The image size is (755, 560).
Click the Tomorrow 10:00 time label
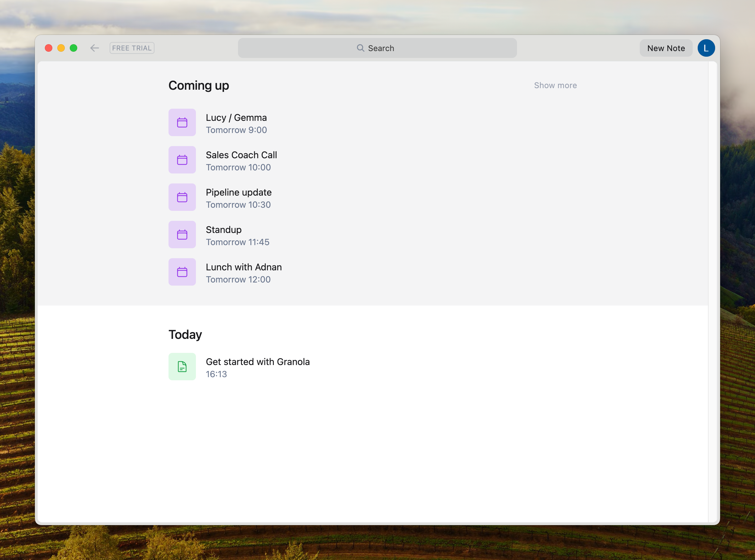[x=238, y=168]
